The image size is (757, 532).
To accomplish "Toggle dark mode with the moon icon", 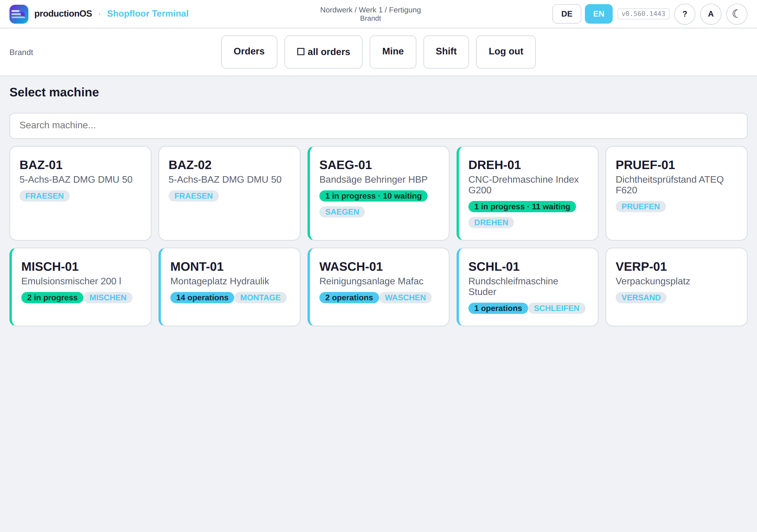I will coord(737,14).
